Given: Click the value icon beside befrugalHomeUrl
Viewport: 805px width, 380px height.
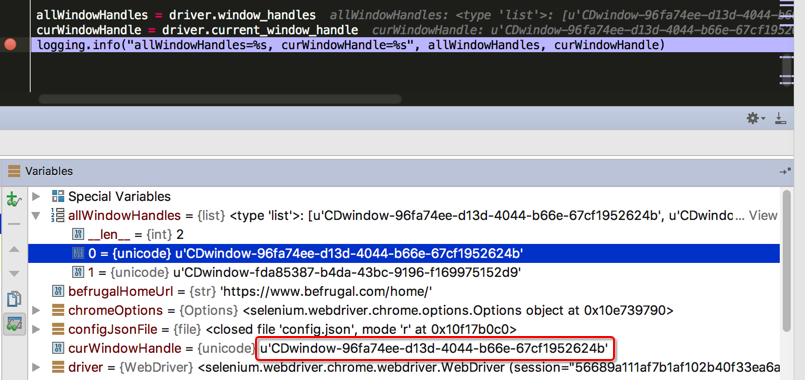Looking at the screenshot, I should pos(58,291).
